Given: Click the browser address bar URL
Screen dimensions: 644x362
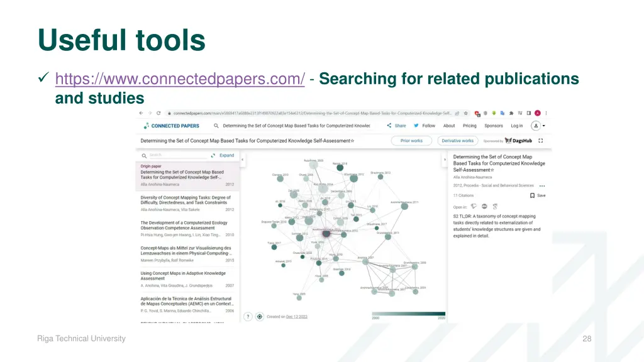Looking at the screenshot, I should point(312,113).
